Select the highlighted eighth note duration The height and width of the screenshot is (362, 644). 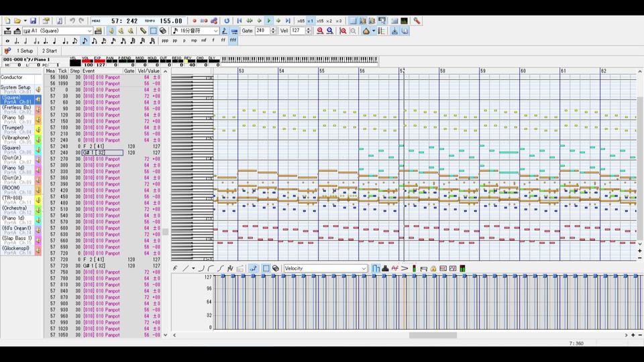click(85, 41)
